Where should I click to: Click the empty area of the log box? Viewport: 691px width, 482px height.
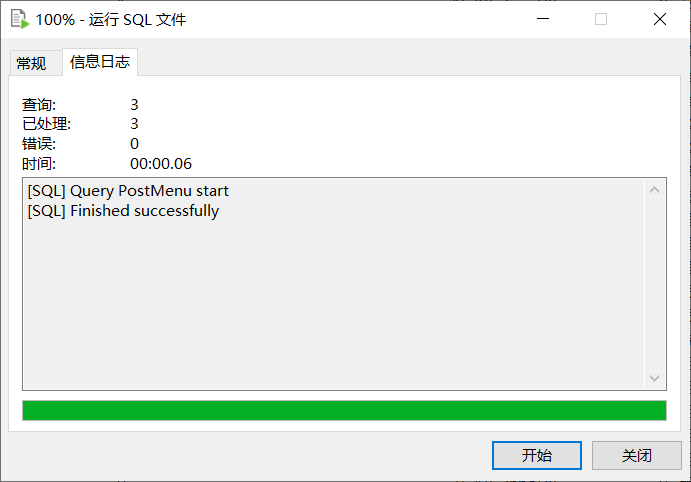point(334,304)
